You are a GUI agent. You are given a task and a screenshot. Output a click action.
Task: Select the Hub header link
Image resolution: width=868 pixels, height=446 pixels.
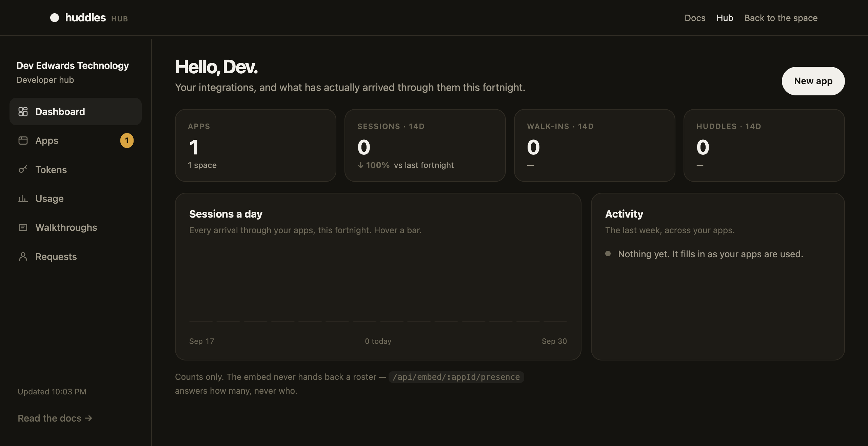tap(725, 18)
